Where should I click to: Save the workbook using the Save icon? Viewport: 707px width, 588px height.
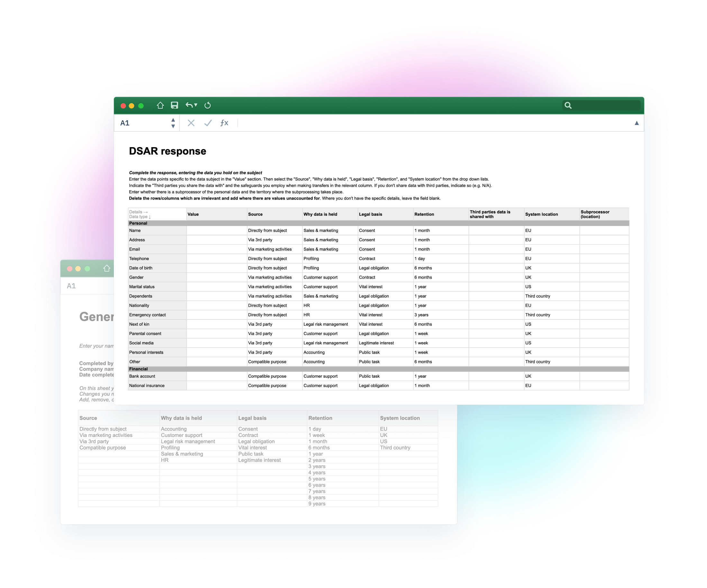point(174,105)
